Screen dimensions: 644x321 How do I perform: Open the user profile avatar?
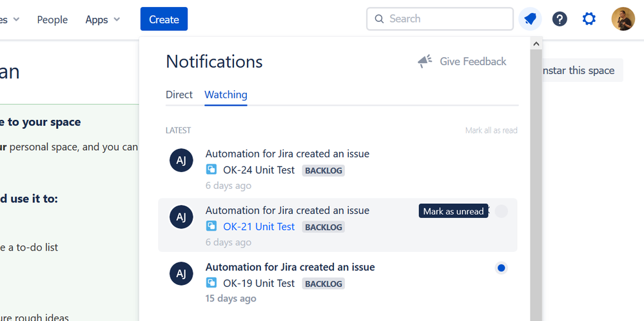point(623,19)
